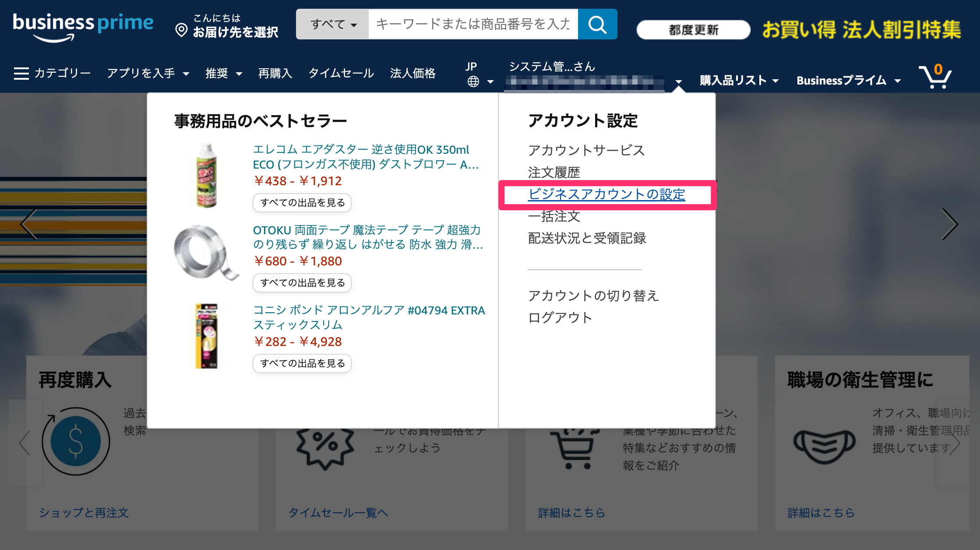This screenshot has height=550, width=980.
Task: Click the keyword search input field
Action: pyautogui.click(x=473, y=24)
